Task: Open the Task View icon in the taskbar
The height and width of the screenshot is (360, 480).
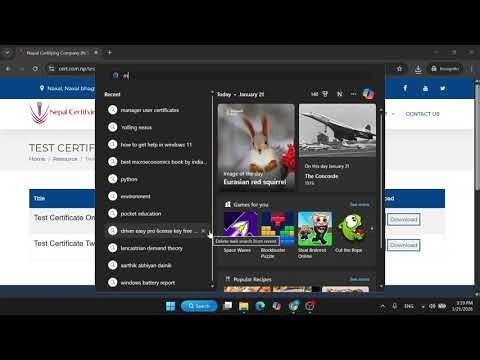Action: tap(228, 306)
